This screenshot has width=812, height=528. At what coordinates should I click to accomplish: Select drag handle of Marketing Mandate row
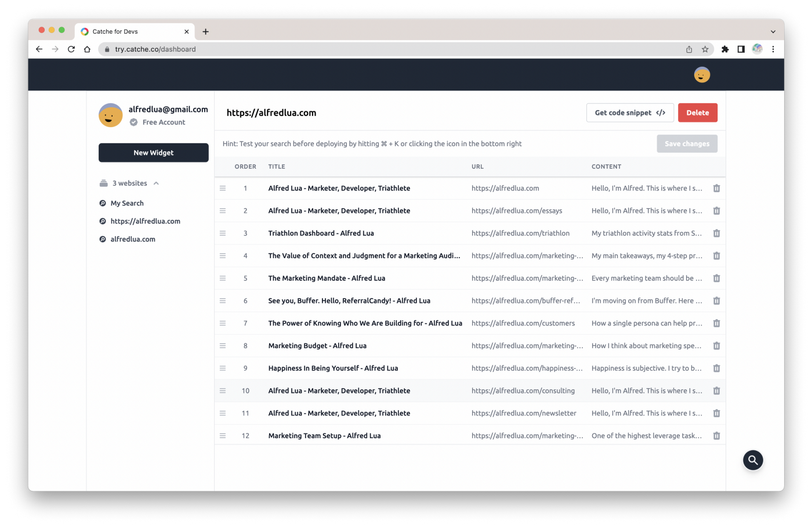[x=223, y=278]
